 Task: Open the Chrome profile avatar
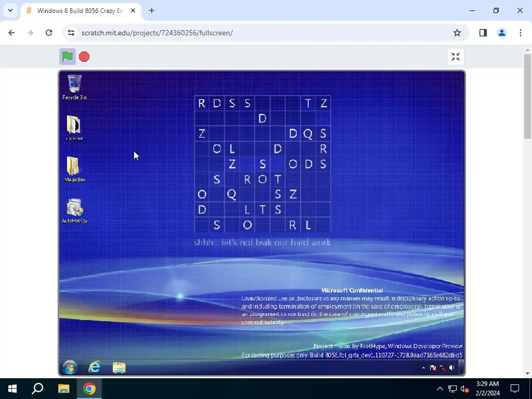tap(502, 33)
